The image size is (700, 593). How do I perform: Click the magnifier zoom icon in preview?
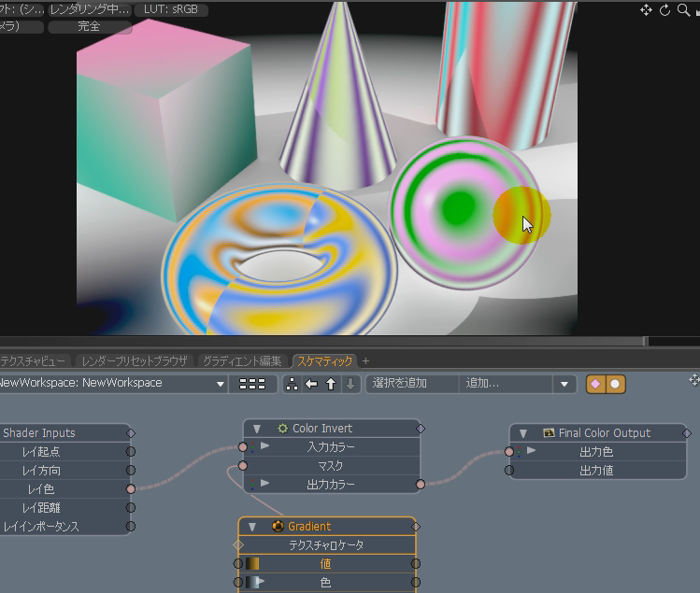[684, 10]
